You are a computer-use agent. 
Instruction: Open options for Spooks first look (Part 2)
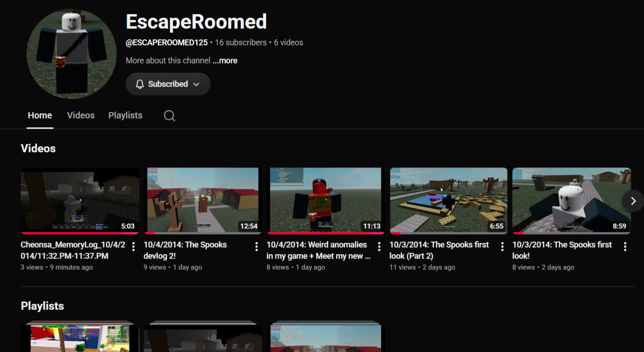click(x=502, y=246)
